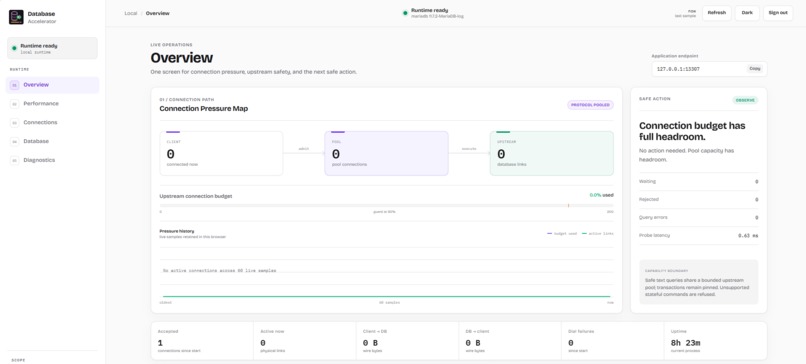
Task: Click the Client → DB wire bytes tile
Action: (x=407, y=341)
